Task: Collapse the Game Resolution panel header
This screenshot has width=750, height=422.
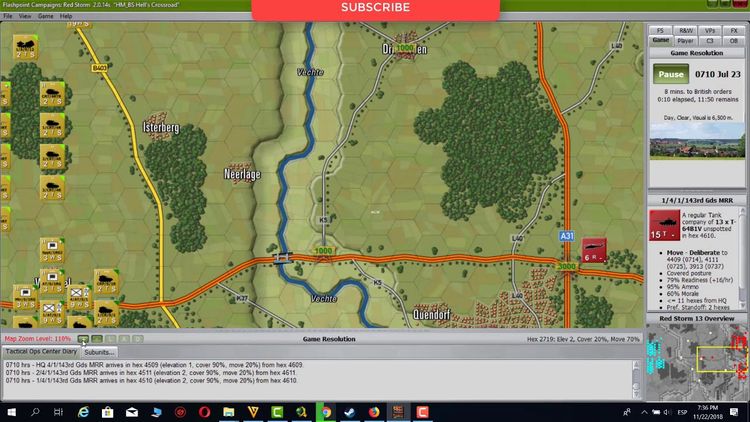Action: click(x=696, y=53)
